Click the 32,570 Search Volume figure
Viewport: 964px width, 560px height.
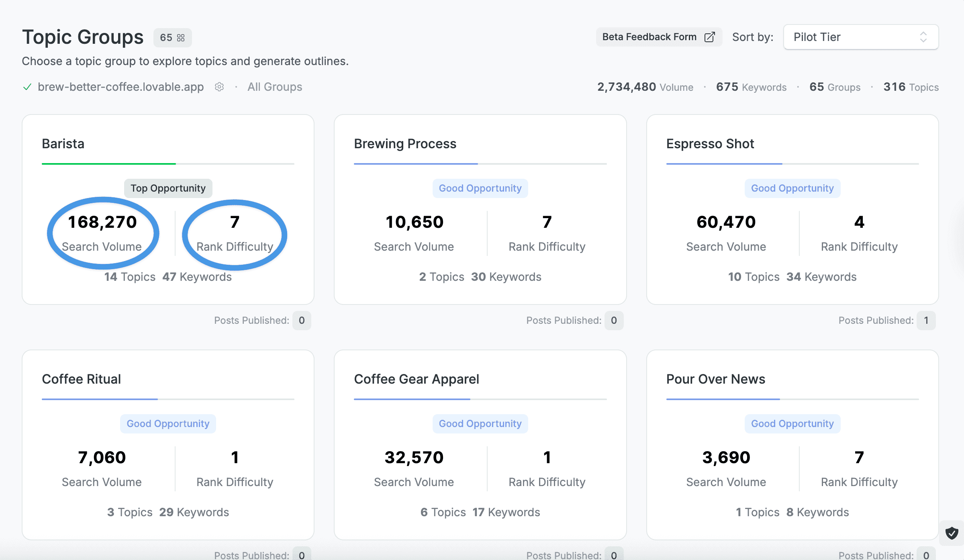point(414,458)
